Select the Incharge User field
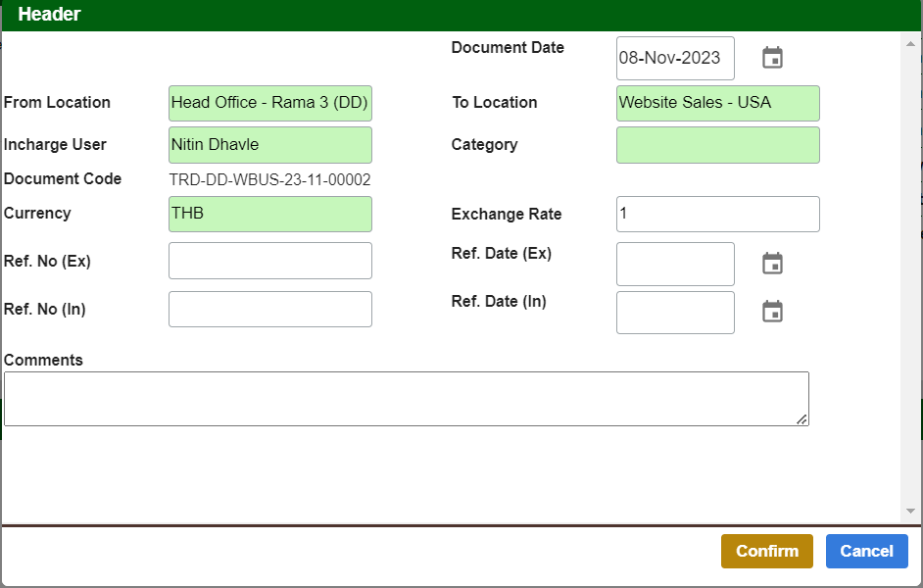 [269, 145]
